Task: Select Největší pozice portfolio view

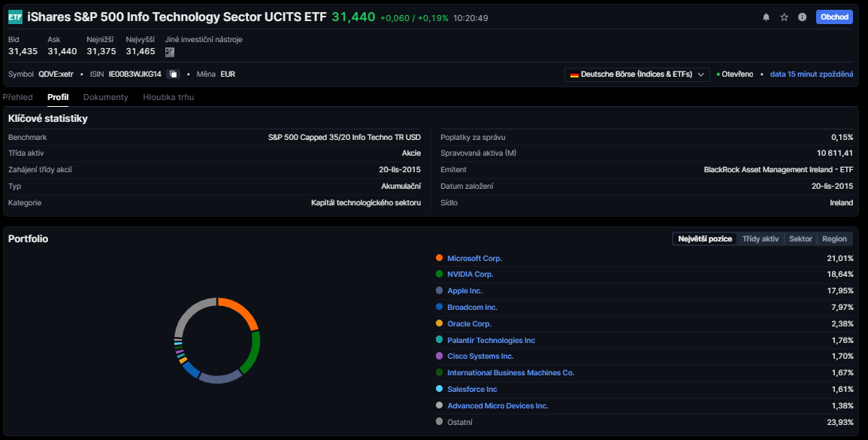Action: (705, 239)
